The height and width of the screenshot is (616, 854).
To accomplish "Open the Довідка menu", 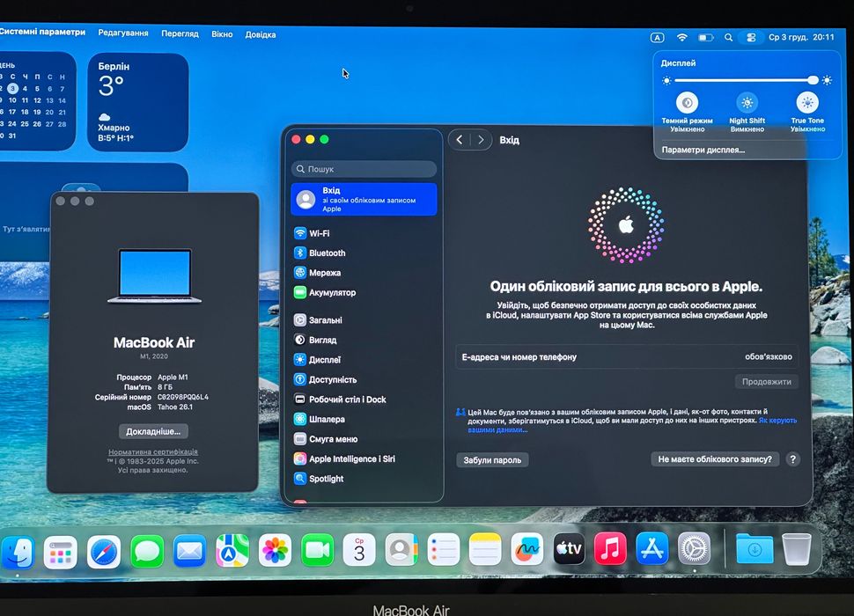I will click(x=261, y=35).
